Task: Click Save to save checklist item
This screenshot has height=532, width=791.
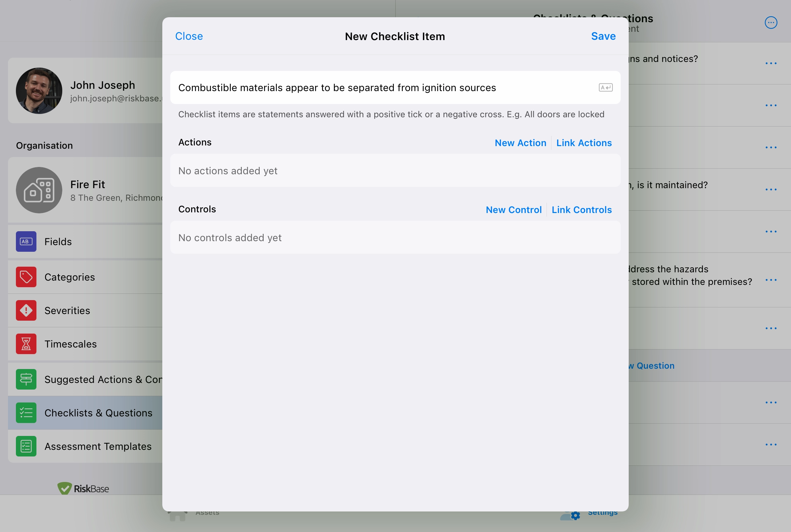Action: coord(603,36)
